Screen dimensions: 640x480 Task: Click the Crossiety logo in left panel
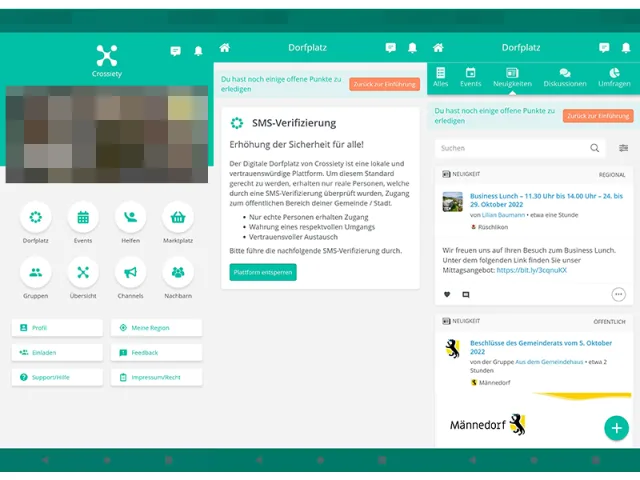point(107,60)
